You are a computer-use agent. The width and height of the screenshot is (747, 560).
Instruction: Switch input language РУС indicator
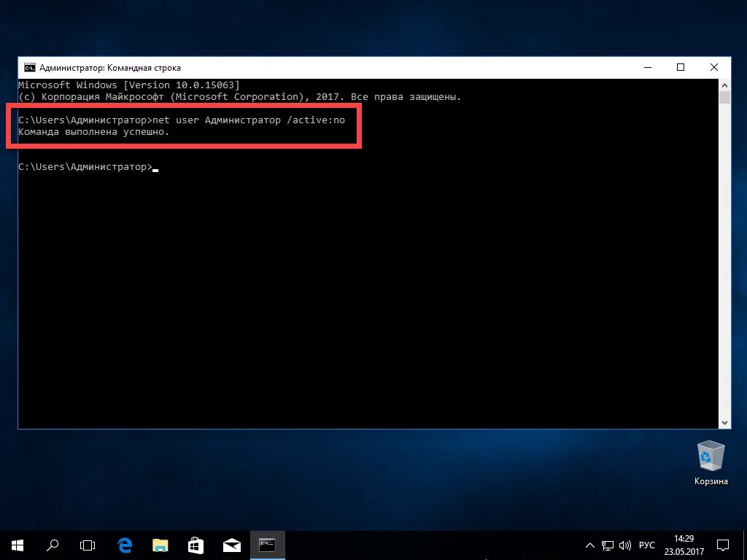tap(646, 545)
